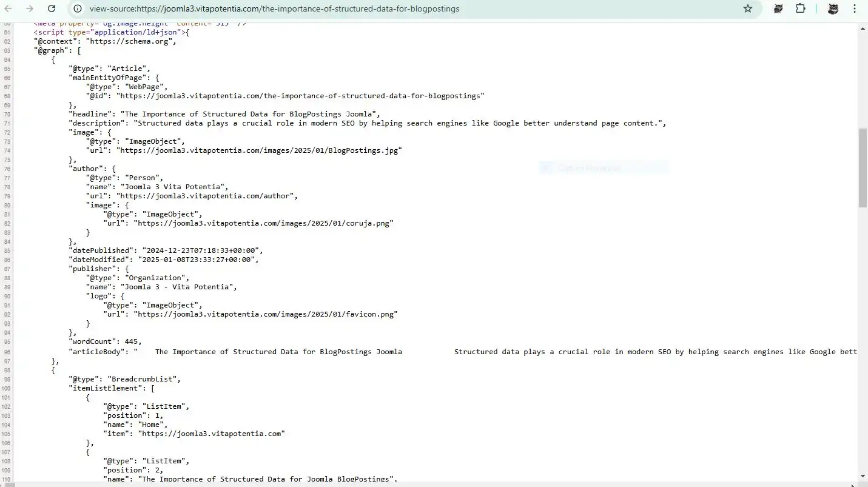Viewport: 868px width, 487px height.
Task: Click the forward navigation arrow
Action: tap(29, 8)
